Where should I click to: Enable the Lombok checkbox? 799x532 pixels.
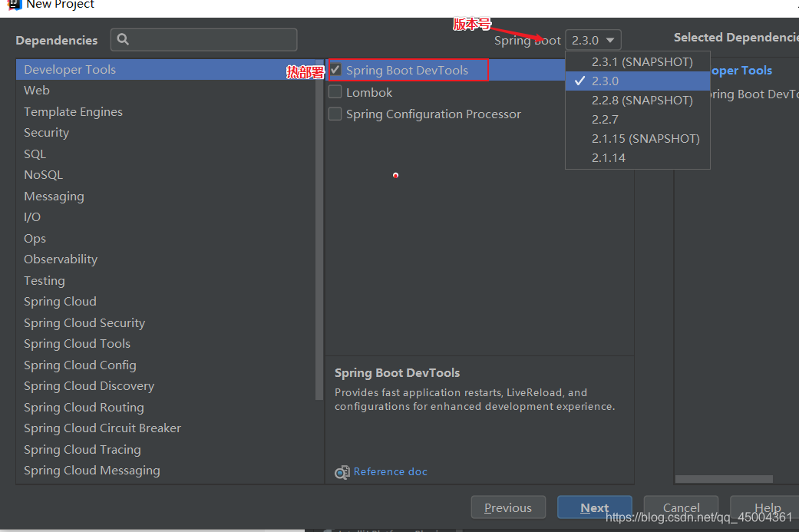335,92
